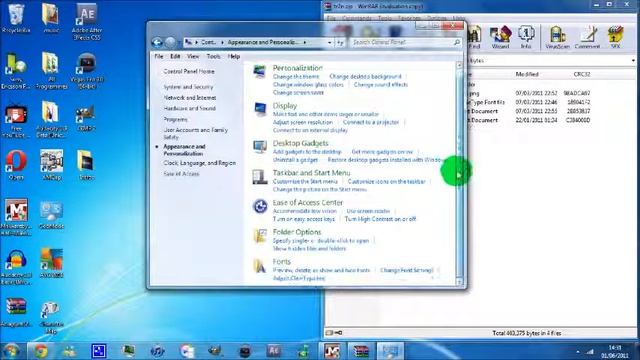
Task: Open the Tools menu in Control Panel
Action: click(x=213, y=56)
